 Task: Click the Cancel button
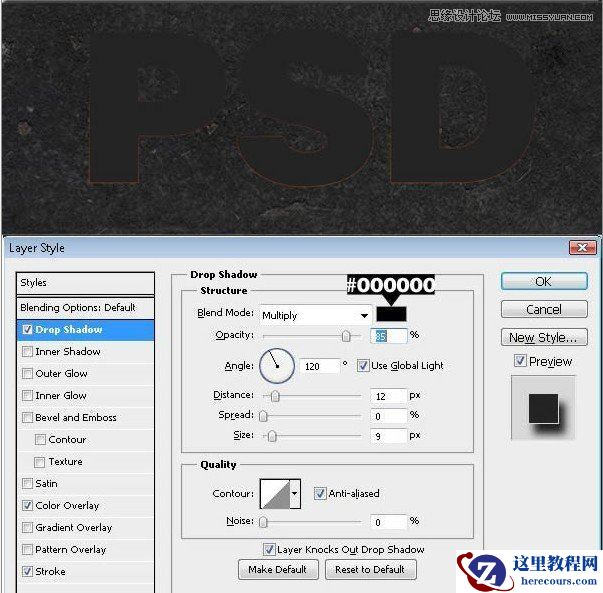[x=544, y=310]
